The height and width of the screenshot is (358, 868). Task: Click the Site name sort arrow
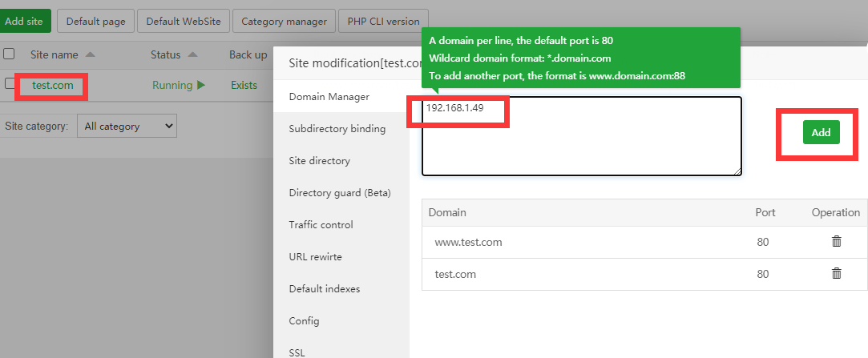(x=90, y=54)
